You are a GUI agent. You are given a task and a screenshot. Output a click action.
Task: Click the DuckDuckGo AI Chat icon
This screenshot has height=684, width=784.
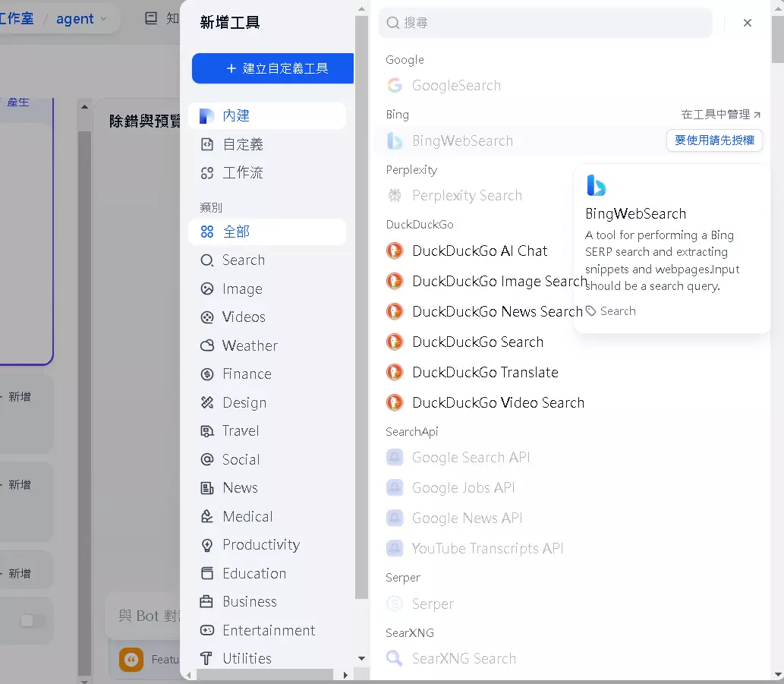coord(395,251)
